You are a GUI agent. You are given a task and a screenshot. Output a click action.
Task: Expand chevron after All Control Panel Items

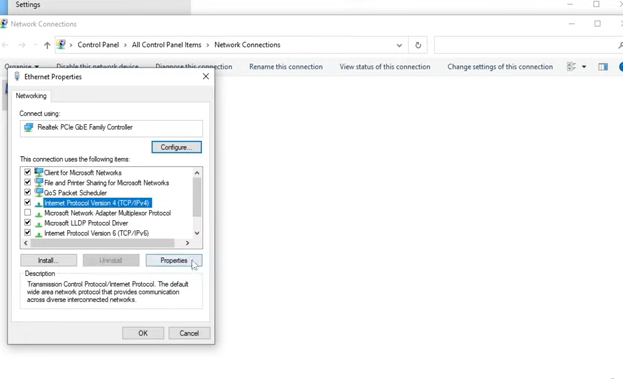207,45
